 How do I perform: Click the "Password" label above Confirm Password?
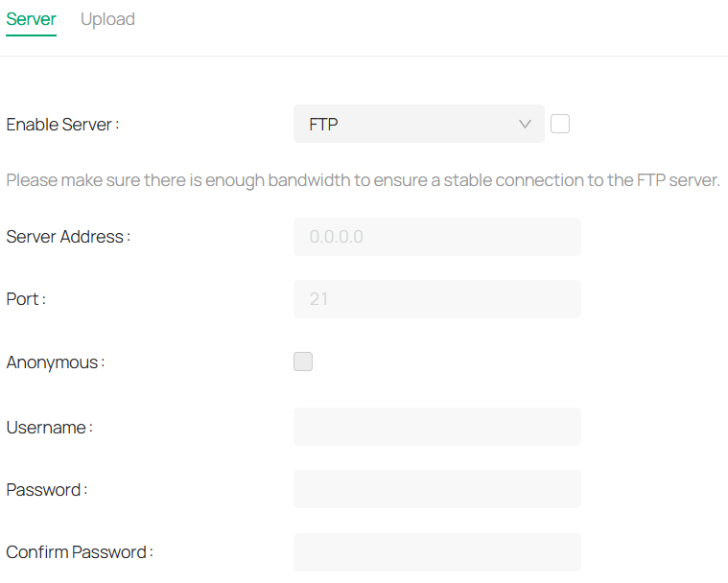tap(46, 490)
